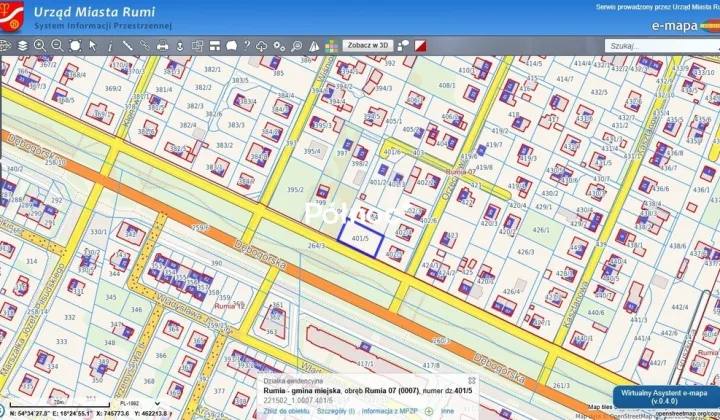Screen dimensions: 720x420
Task: Click the coordinates readout N: 54°34'27.8"
Action: click(x=32, y=413)
